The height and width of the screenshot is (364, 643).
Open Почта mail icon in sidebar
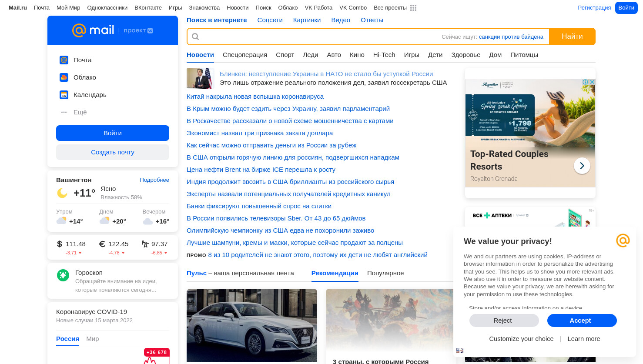[64, 60]
